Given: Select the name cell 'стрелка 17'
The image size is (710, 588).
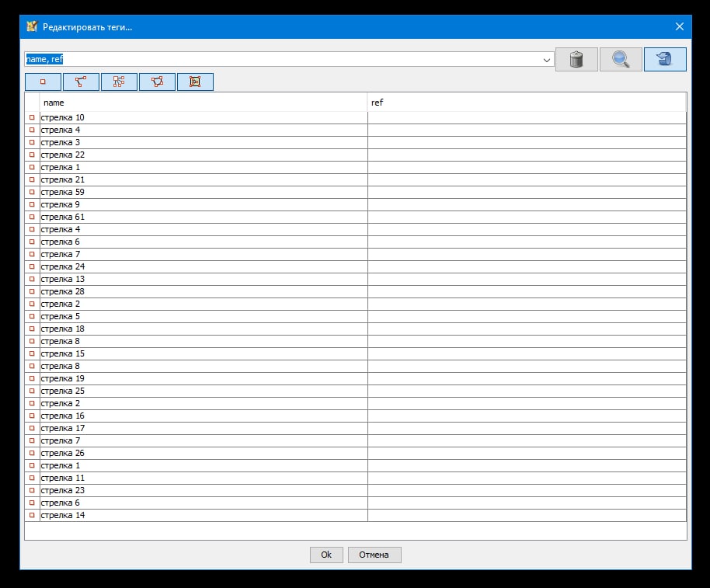Looking at the screenshot, I should (204, 428).
